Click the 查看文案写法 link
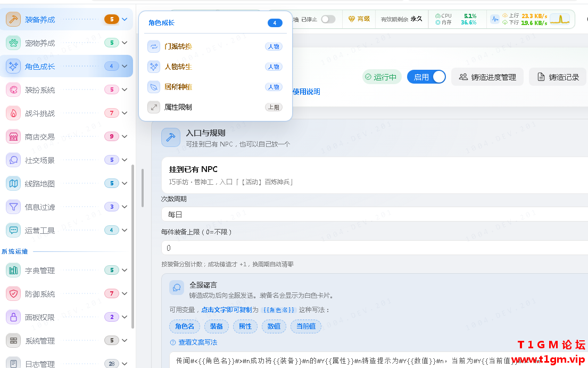The image size is (588, 368). click(197, 342)
